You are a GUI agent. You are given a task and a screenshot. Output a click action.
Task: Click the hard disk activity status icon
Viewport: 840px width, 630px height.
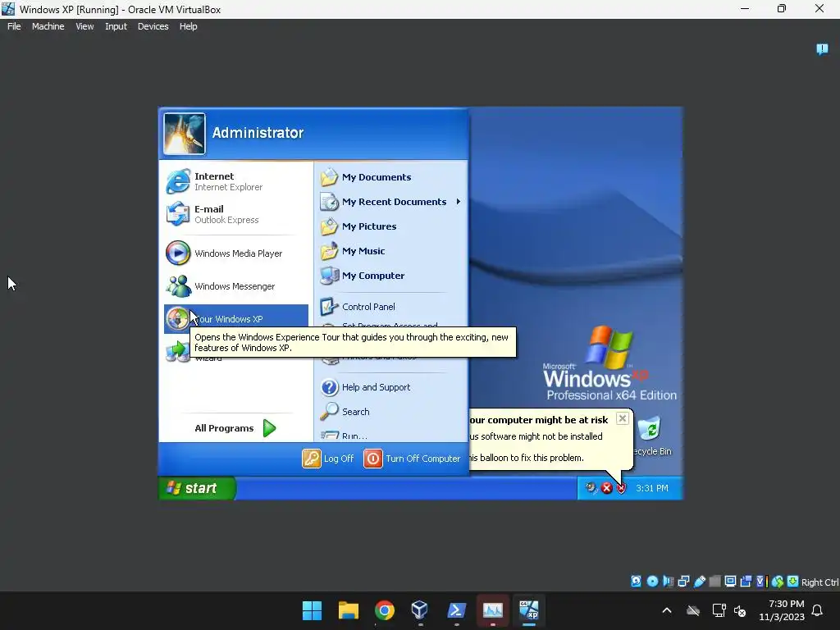coord(636,582)
